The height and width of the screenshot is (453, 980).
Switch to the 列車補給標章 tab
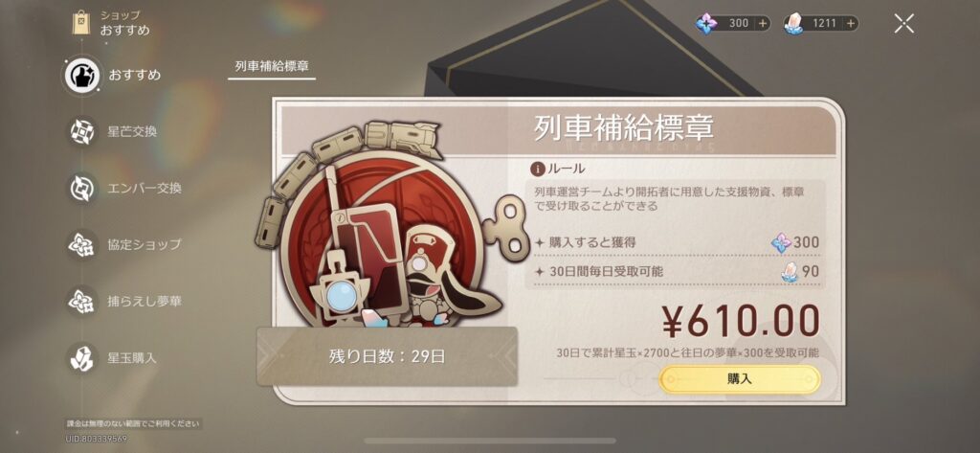272,66
